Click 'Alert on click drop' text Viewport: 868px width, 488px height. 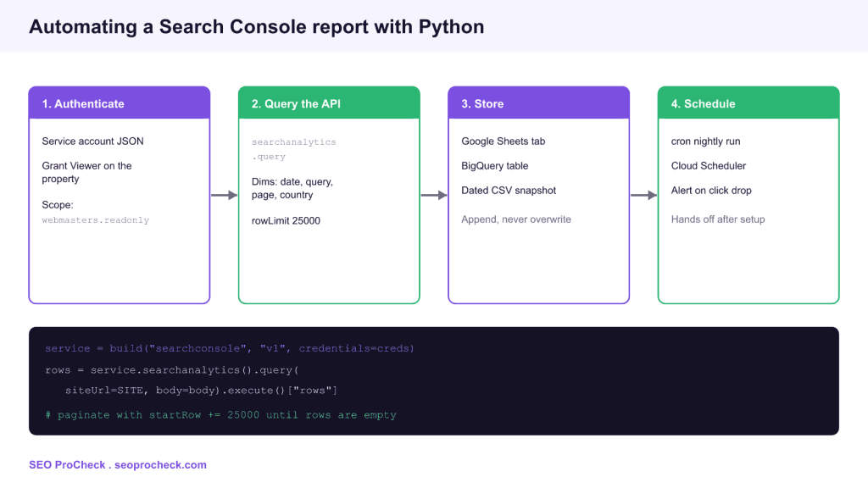coord(711,191)
